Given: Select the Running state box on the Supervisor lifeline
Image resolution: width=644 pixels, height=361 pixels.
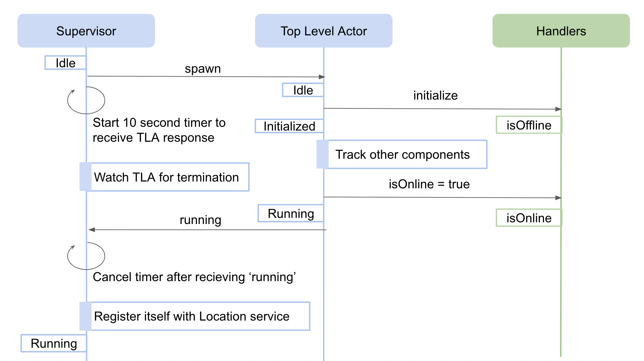Looking at the screenshot, I should tap(54, 343).
